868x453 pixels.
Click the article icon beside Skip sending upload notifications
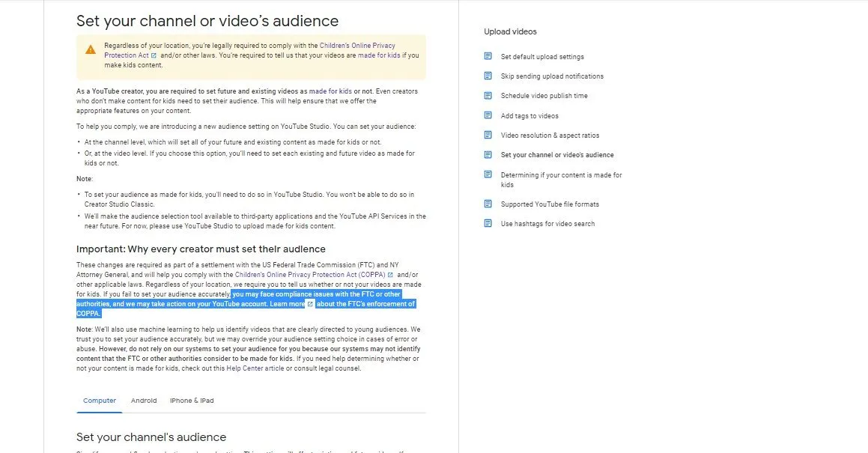pyautogui.click(x=488, y=76)
